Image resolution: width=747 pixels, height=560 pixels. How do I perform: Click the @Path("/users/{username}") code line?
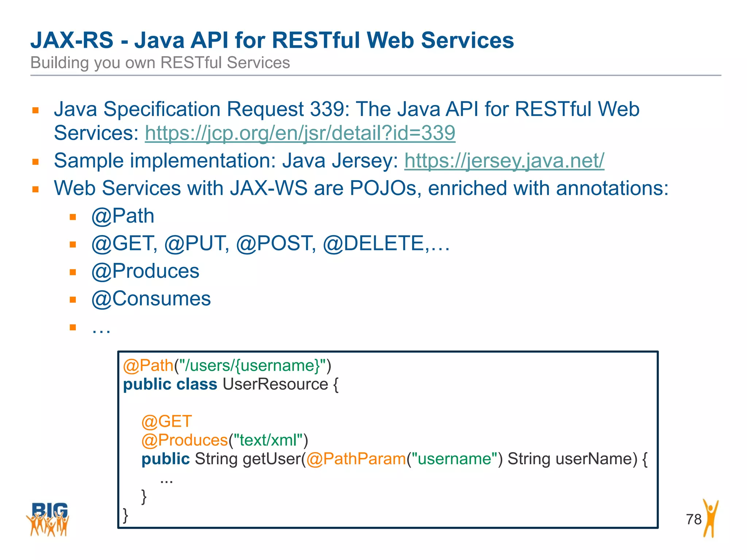pos(227,365)
